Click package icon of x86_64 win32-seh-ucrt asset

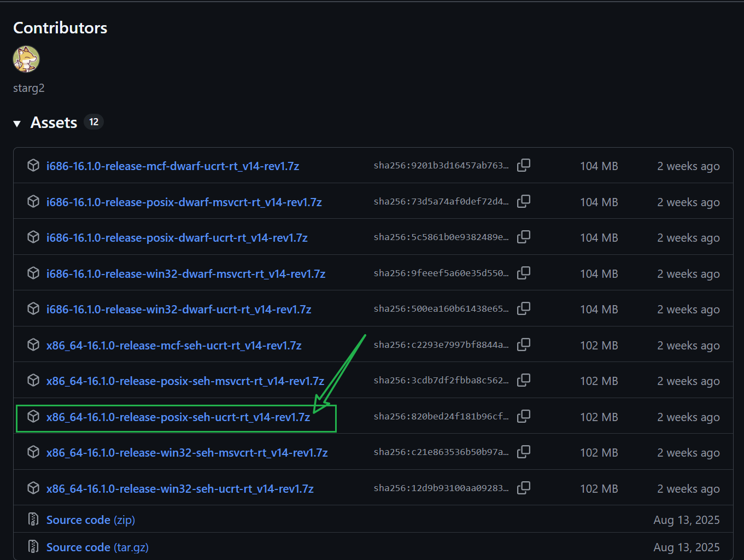(33, 488)
